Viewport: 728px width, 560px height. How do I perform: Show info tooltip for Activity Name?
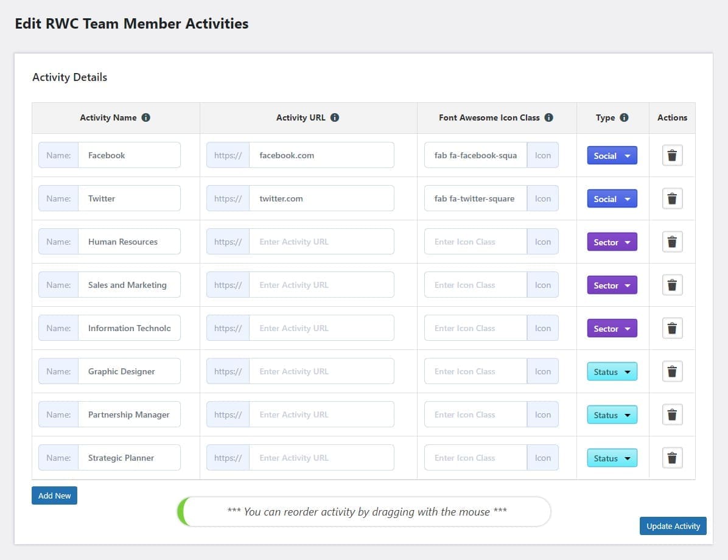pyautogui.click(x=146, y=117)
